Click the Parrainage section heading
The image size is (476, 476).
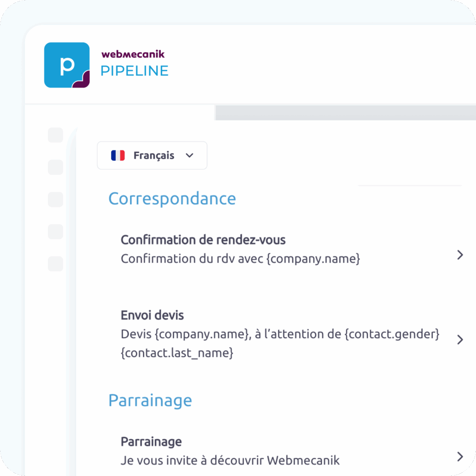tap(150, 400)
